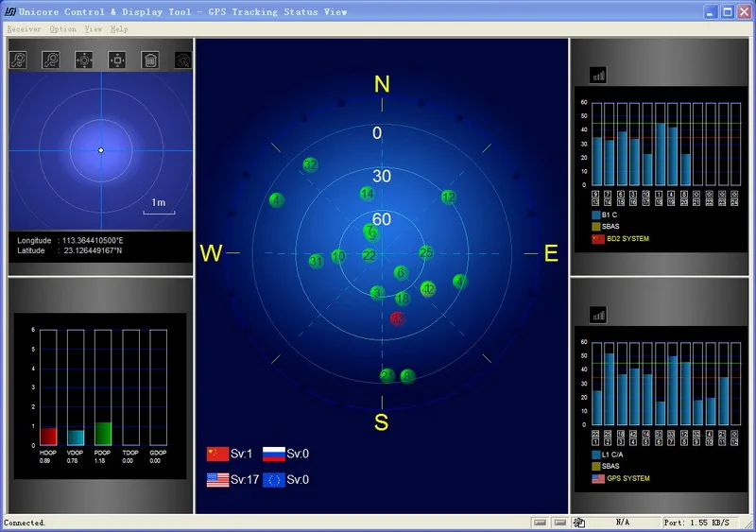Open the Help menu

click(x=118, y=29)
